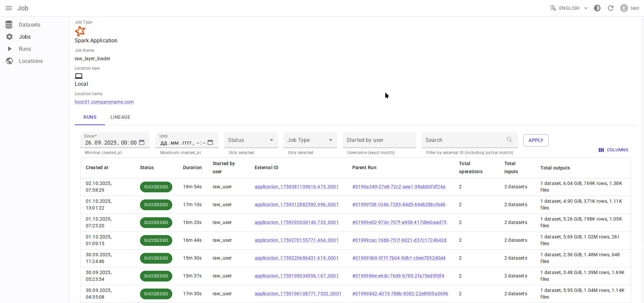Click the 16m 44s duration cell
The width and height of the screenshot is (644, 303).
(x=192, y=240)
